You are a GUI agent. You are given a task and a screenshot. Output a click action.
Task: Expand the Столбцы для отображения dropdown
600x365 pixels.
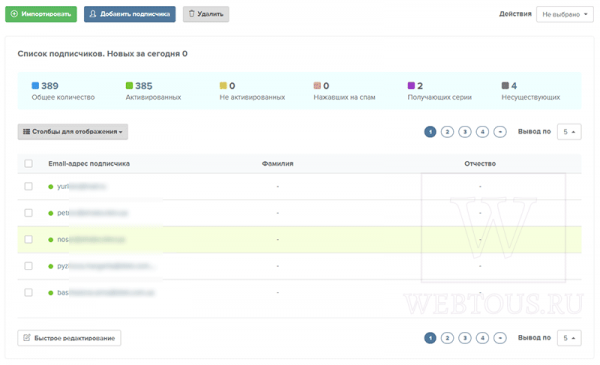tap(73, 132)
